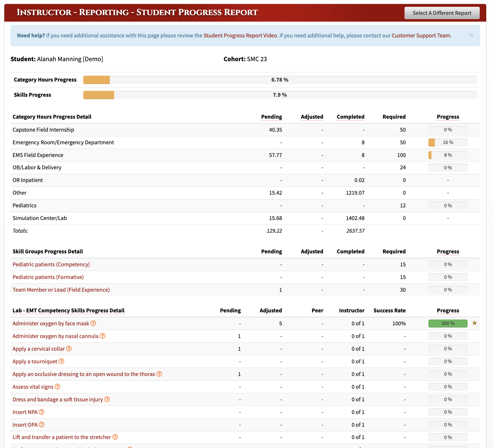Click help icon next to Insert NPA

click(x=42, y=412)
